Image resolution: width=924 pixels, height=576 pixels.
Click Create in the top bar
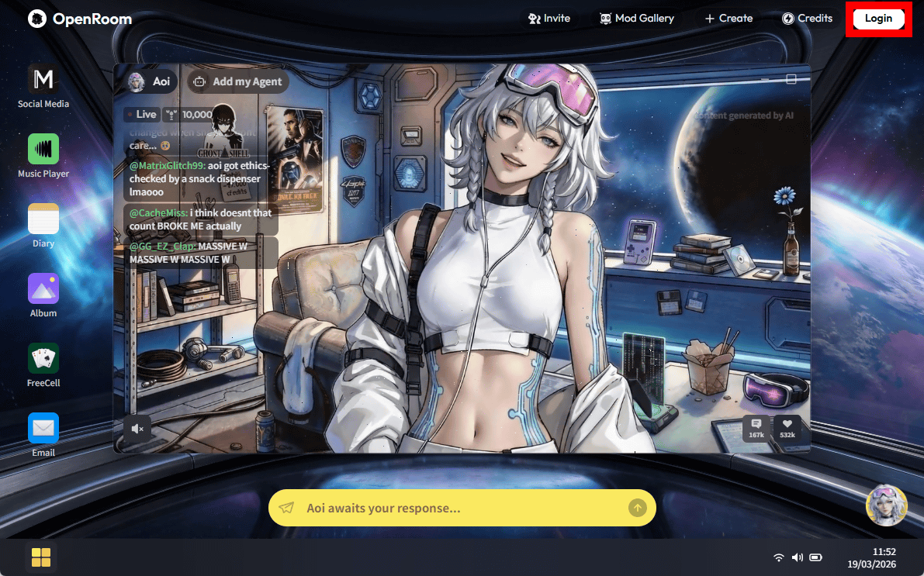coord(729,19)
